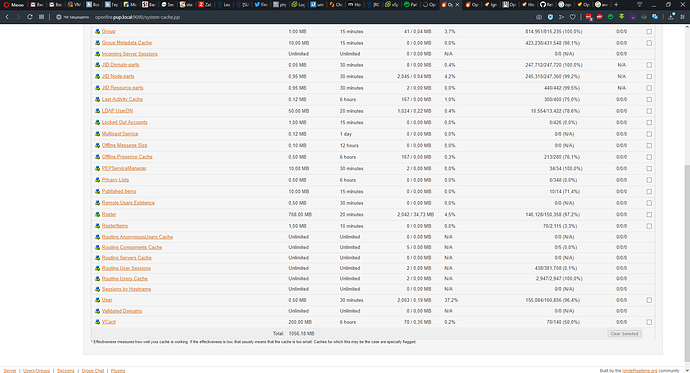Screen dimensions: 690x373
Task: Switch to the first Gmail tab
Action: (37, 5)
